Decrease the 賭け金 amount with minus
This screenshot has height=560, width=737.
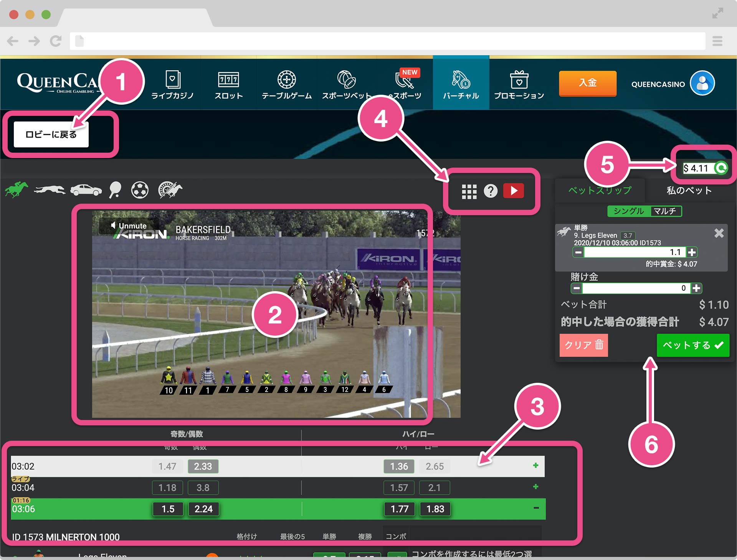576,288
